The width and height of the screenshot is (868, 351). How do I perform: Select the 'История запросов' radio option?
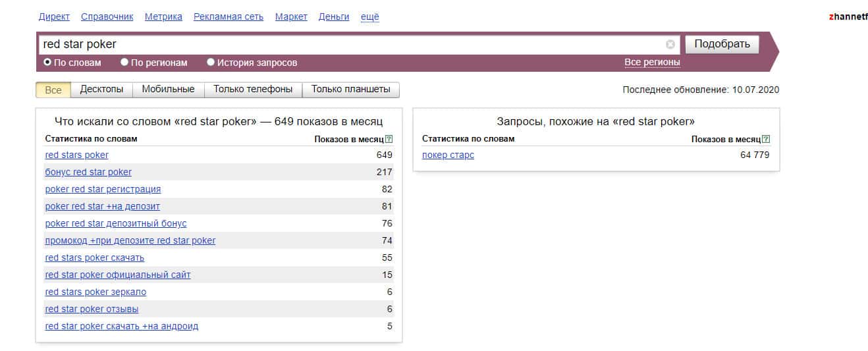click(x=211, y=63)
